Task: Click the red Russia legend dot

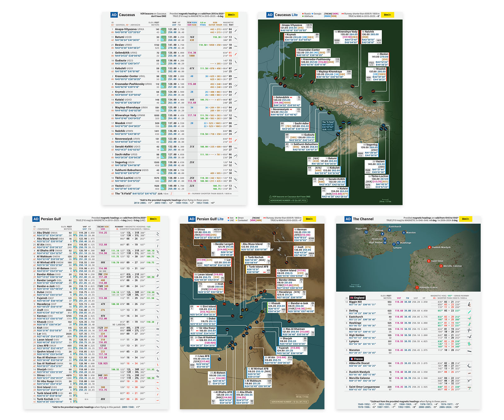Action: (x=303, y=14)
